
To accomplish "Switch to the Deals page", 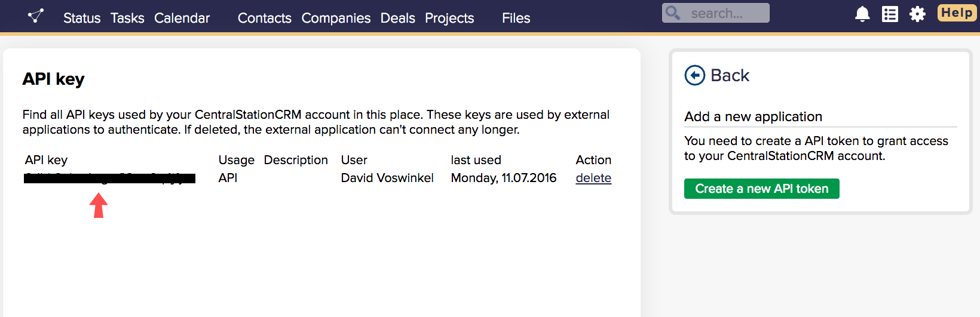I will coord(397,18).
